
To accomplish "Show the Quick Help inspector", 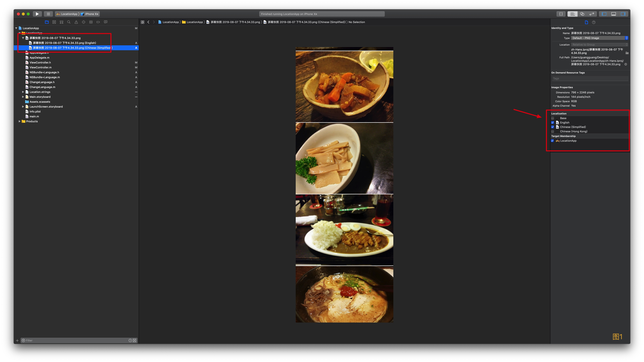I will pos(594,22).
